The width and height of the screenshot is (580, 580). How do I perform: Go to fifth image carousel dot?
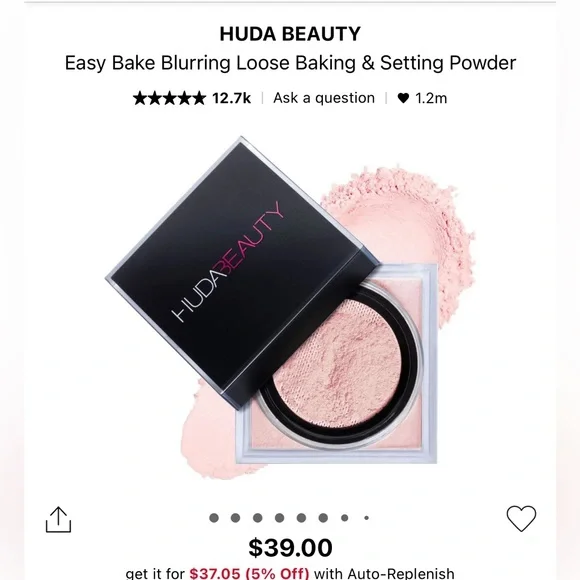(301, 518)
